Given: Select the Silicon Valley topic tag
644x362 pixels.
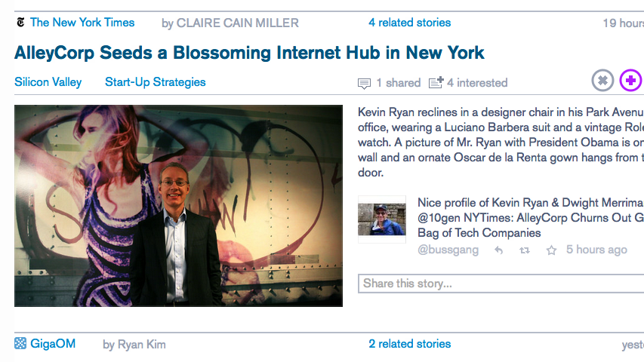Looking at the screenshot, I should 48,82.
